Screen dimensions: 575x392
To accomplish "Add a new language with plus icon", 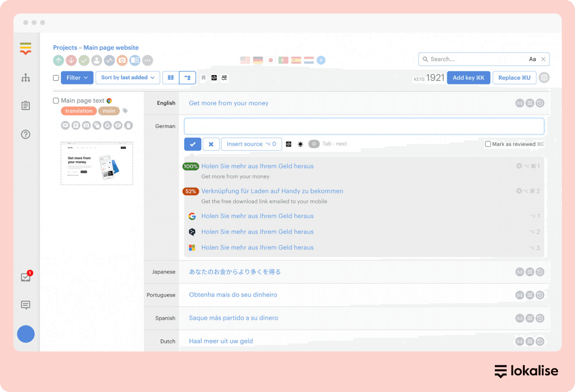I will (321, 60).
